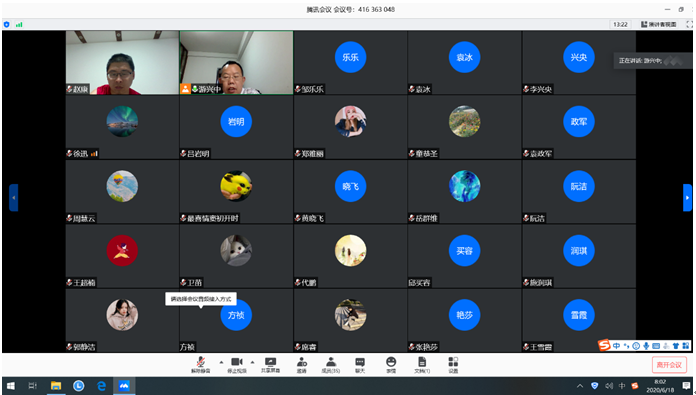Image resolution: width=696 pixels, height=395 pixels.
Task: Unmute the microphone in the meeting toolbar
Action: pos(201,365)
